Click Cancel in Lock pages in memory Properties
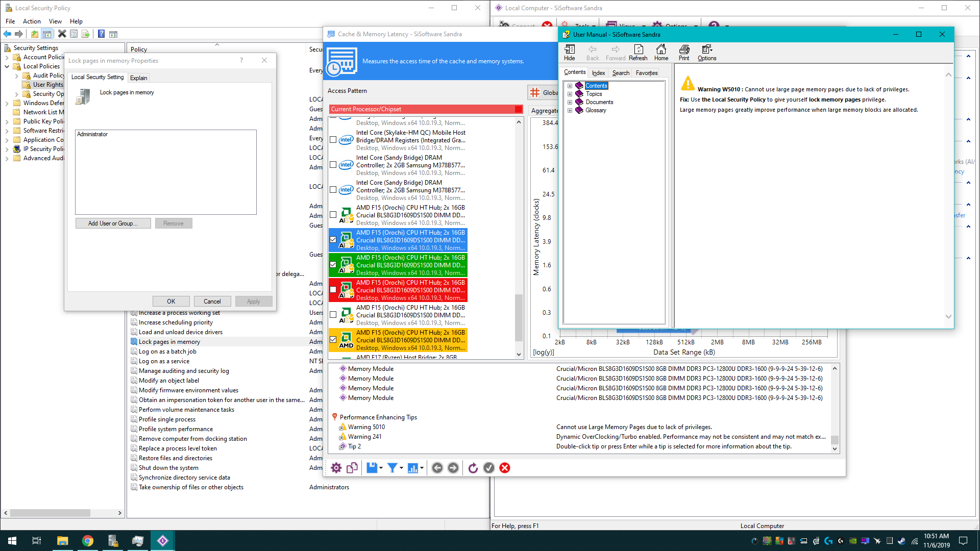 coord(212,302)
